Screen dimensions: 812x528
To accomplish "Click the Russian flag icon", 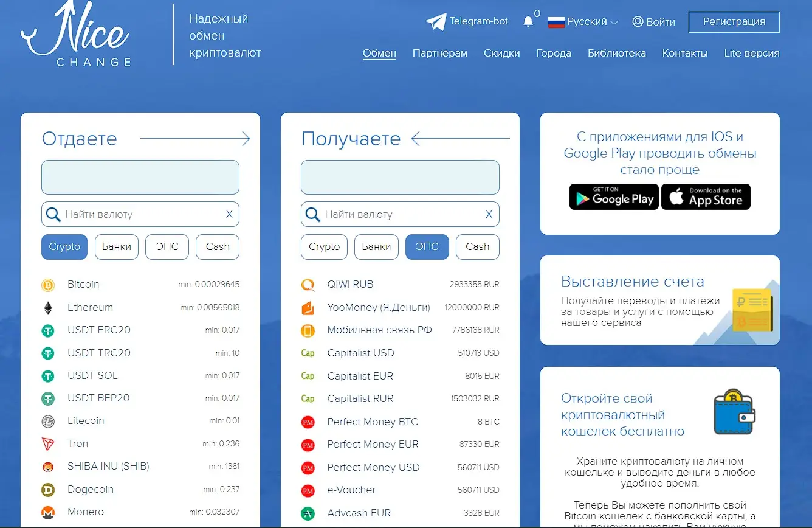I will [556, 22].
